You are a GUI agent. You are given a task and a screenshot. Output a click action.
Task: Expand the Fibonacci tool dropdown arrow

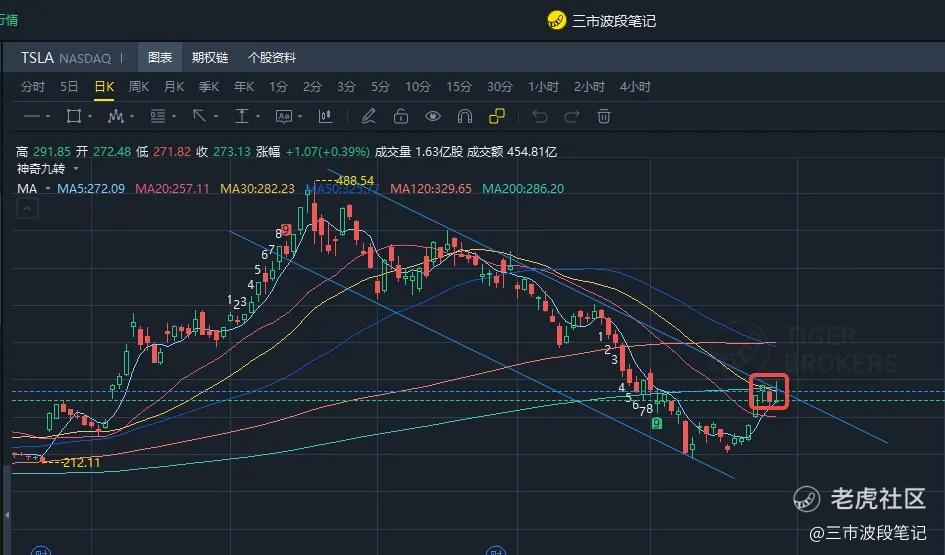174,117
